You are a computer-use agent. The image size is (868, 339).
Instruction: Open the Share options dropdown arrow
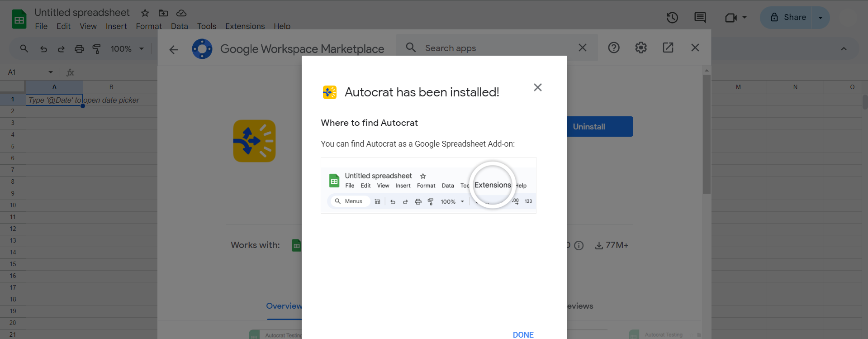(821, 18)
